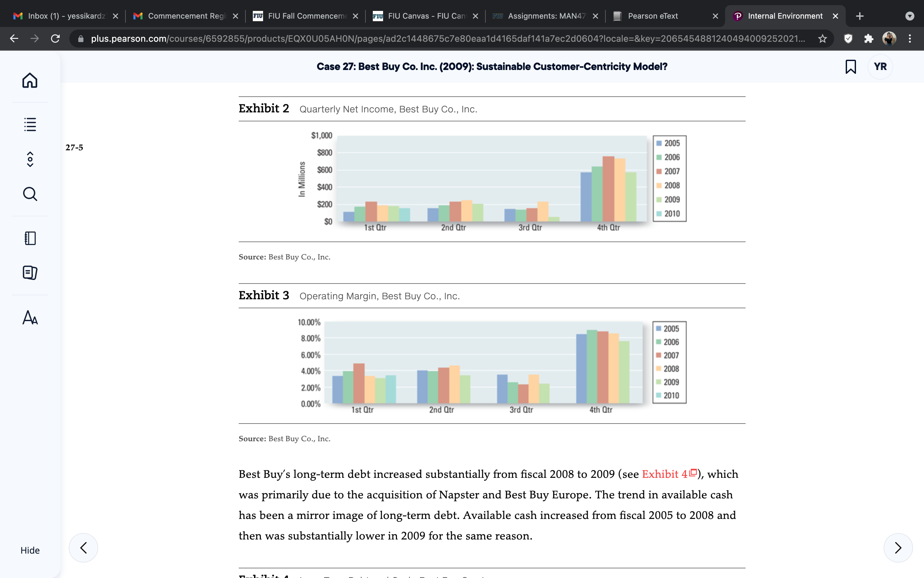Bookmark this page

(x=850, y=66)
